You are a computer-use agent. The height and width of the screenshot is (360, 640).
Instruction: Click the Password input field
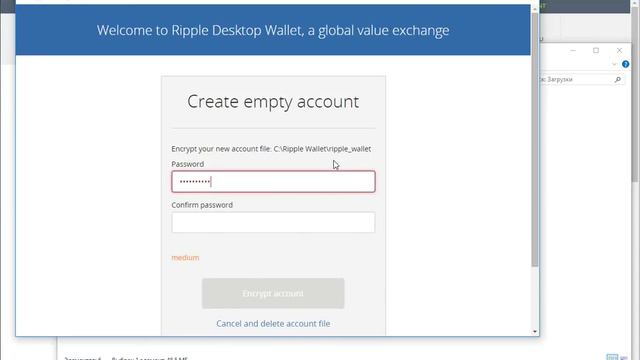click(273, 182)
